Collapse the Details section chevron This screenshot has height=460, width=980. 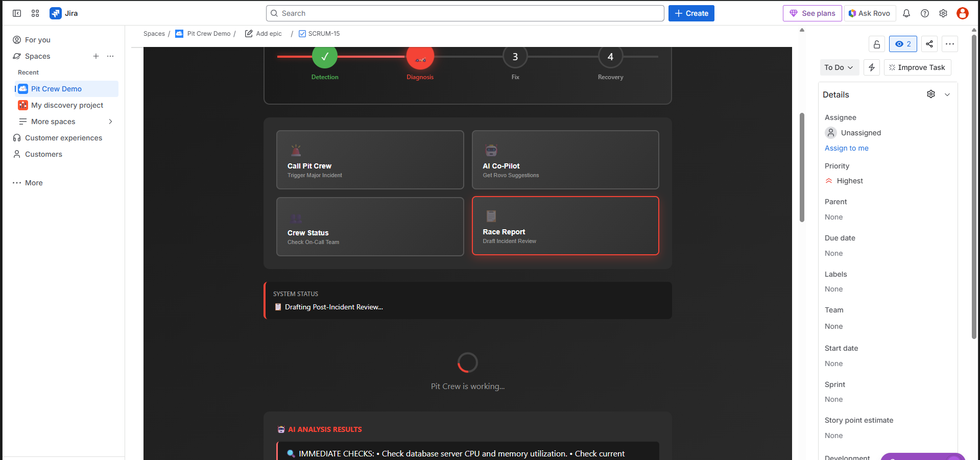click(x=947, y=94)
